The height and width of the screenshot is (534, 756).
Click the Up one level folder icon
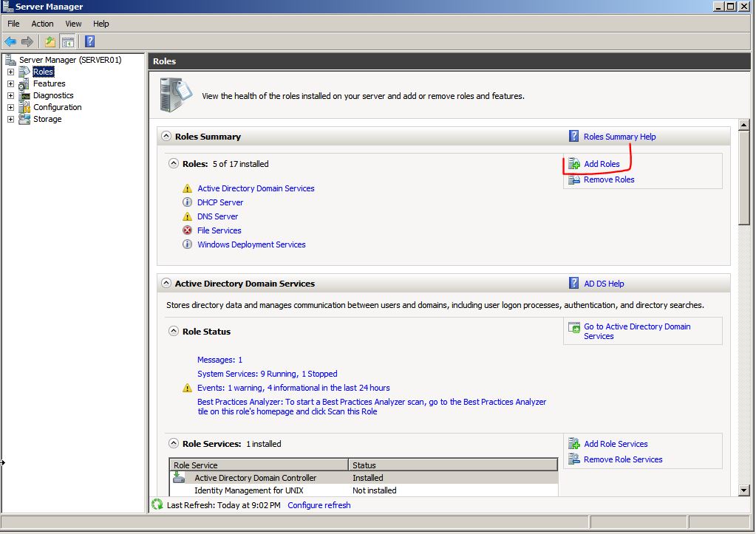pos(50,42)
